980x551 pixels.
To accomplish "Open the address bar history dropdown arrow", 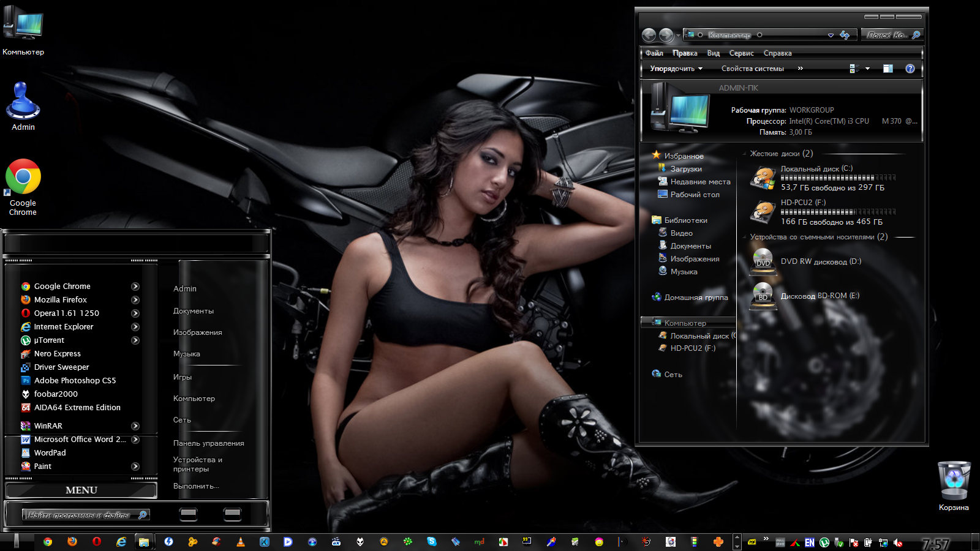I will [x=831, y=36].
